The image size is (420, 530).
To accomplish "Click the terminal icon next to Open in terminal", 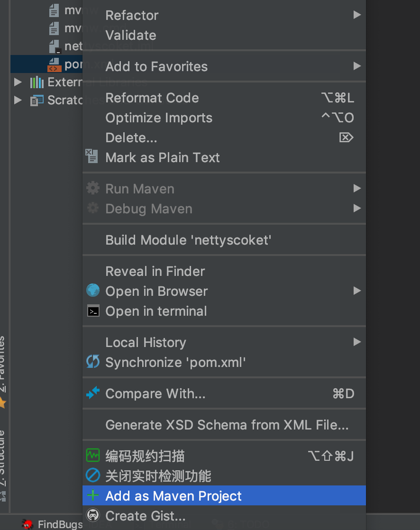I will [x=92, y=311].
